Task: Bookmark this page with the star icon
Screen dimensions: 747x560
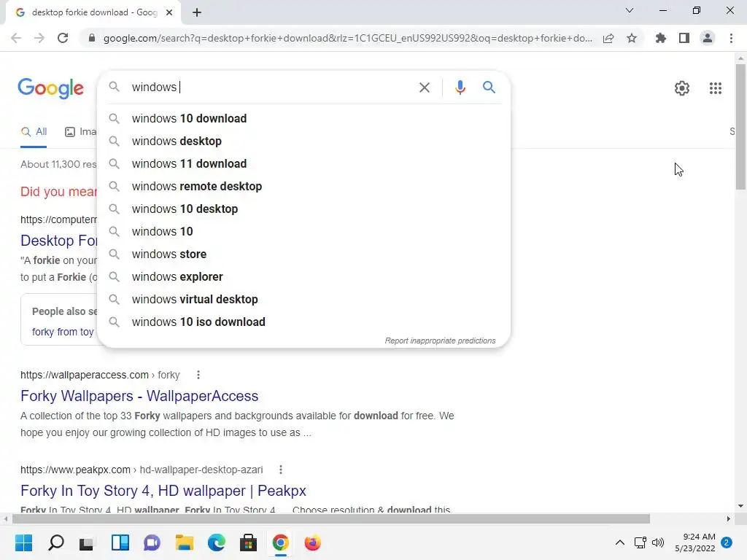Action: click(632, 38)
